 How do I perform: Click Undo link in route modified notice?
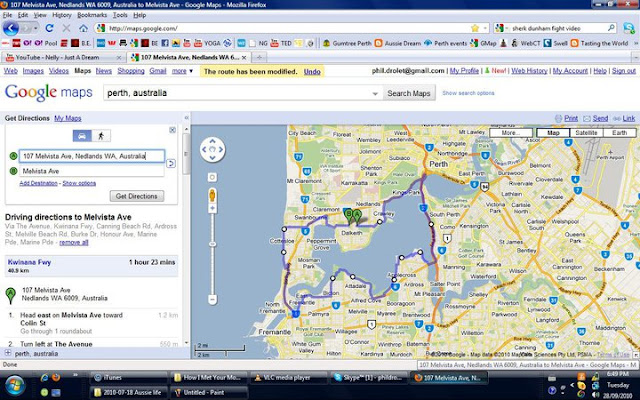click(x=312, y=71)
